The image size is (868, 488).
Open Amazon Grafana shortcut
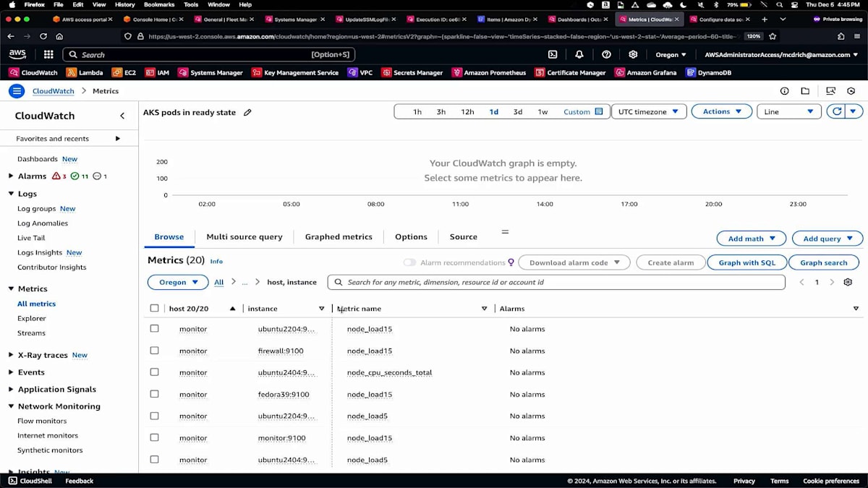(645, 72)
